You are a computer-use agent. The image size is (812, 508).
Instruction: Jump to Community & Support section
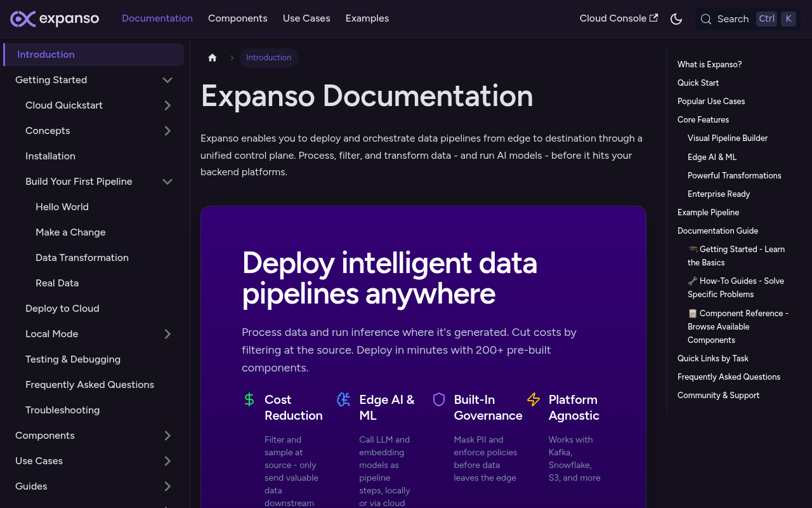(718, 395)
